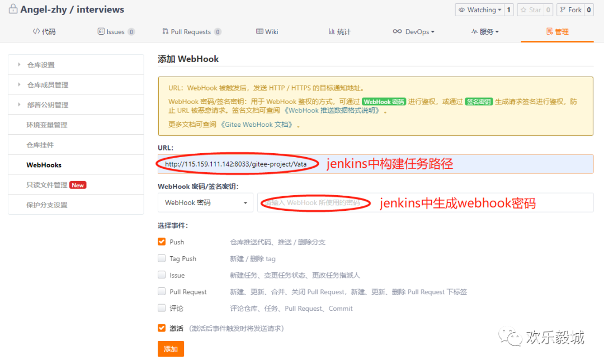Image resolution: width=604 pixels, height=364 pixels.
Task: Click the Pull Requests branch icon
Action: pyautogui.click(x=165, y=31)
